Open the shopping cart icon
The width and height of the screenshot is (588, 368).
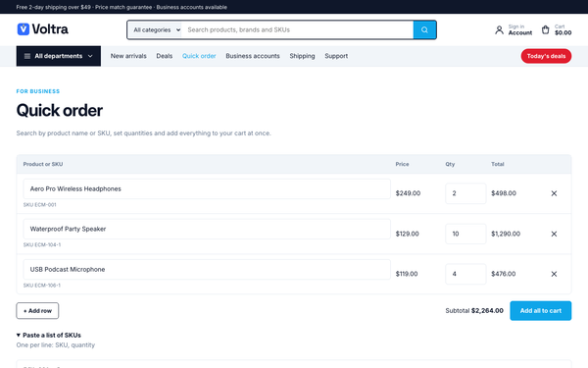coord(546,29)
